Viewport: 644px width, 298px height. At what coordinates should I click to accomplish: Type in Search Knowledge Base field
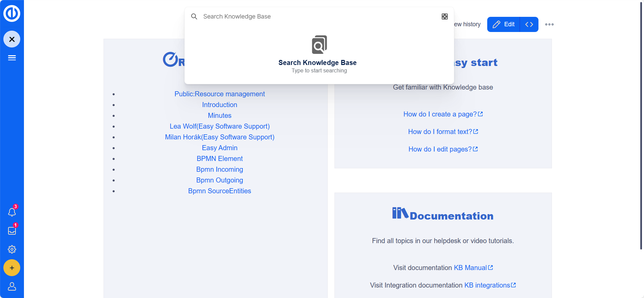[317, 16]
